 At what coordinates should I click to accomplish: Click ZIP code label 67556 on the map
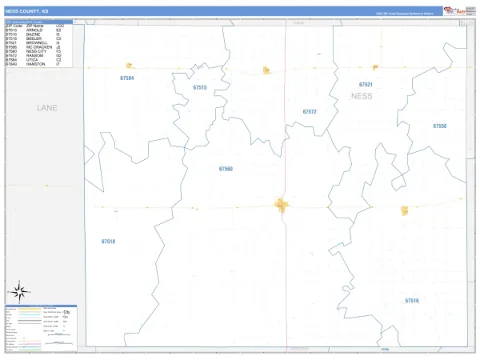440,126
